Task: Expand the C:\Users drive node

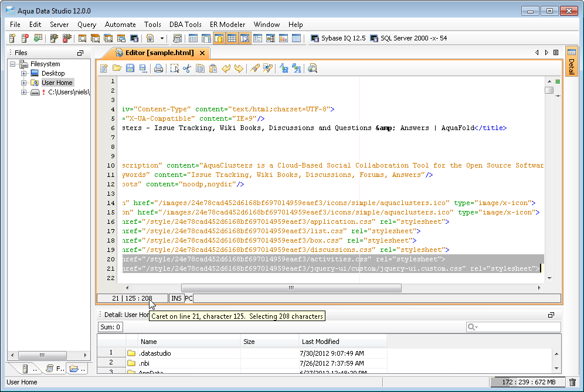Action: pyautogui.click(x=24, y=92)
